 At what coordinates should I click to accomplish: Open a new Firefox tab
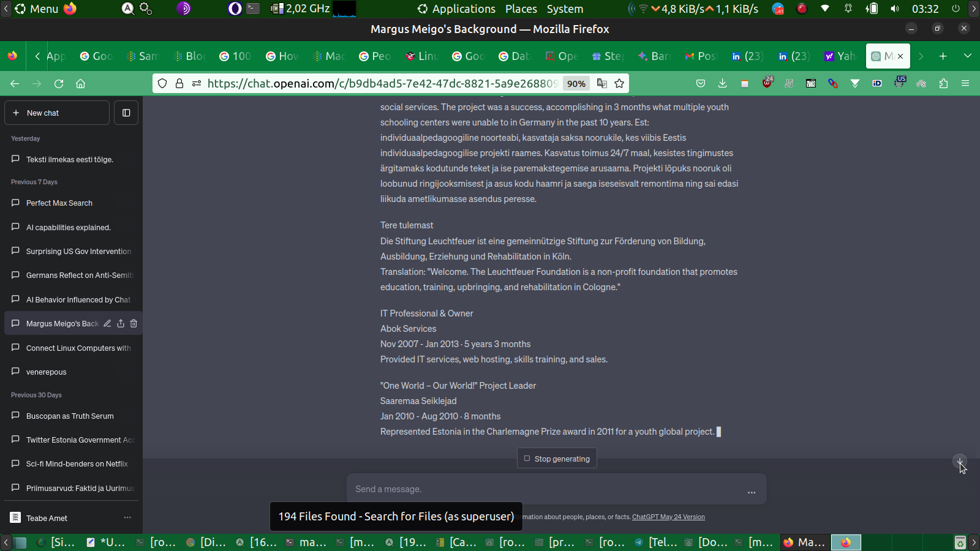(x=943, y=56)
